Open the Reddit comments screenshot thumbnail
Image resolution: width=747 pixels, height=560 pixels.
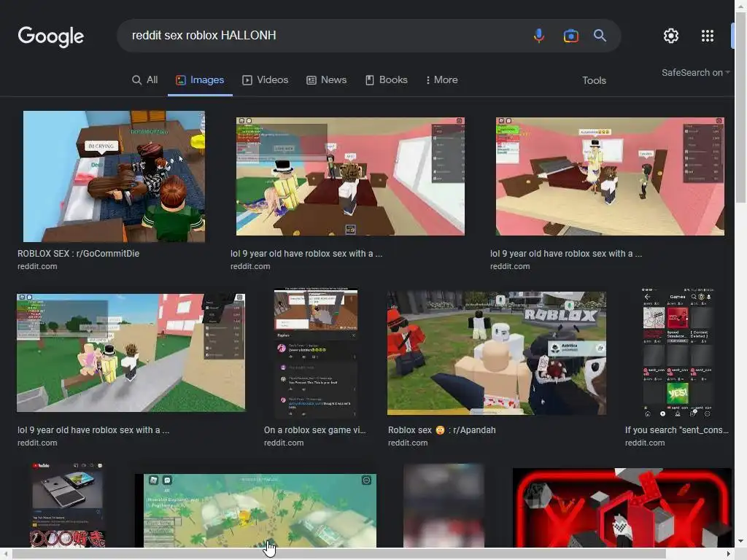(316, 353)
